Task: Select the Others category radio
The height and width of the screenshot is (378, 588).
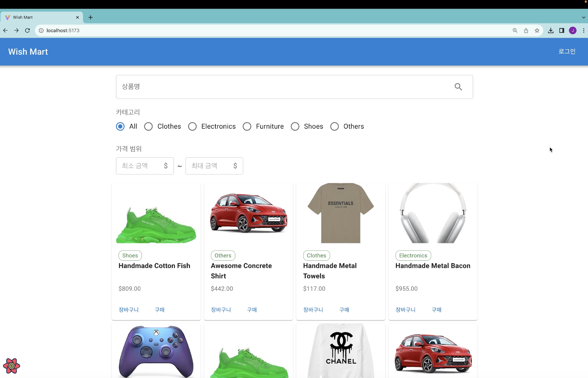Action: coord(334,126)
